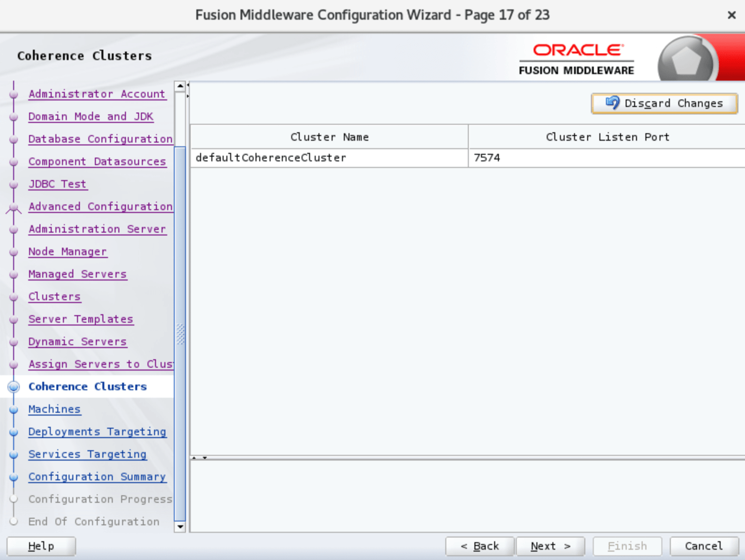Go to Administration Server step

(x=97, y=229)
